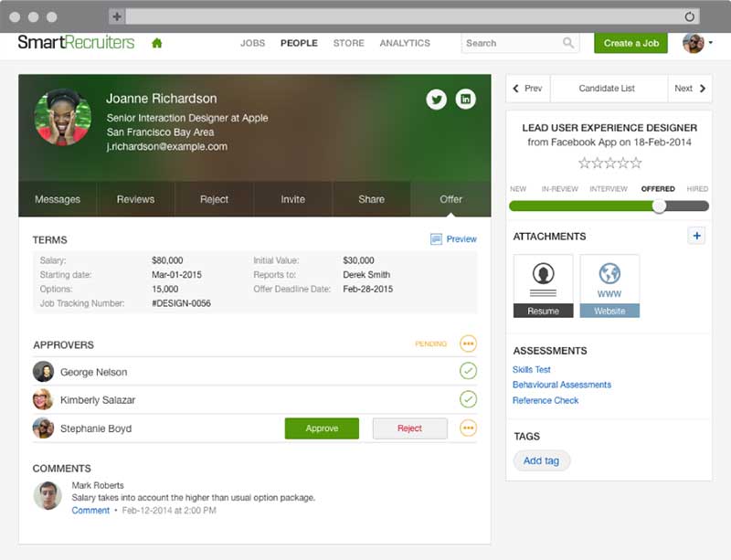The image size is (731, 560).
Task: Click the salary value $80,000
Action: [x=167, y=260]
